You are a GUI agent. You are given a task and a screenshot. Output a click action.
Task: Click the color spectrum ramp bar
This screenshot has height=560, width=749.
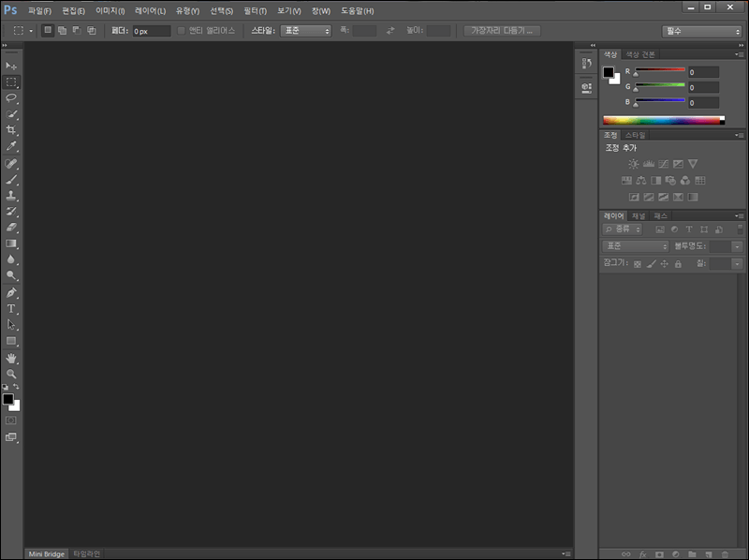coord(664,121)
